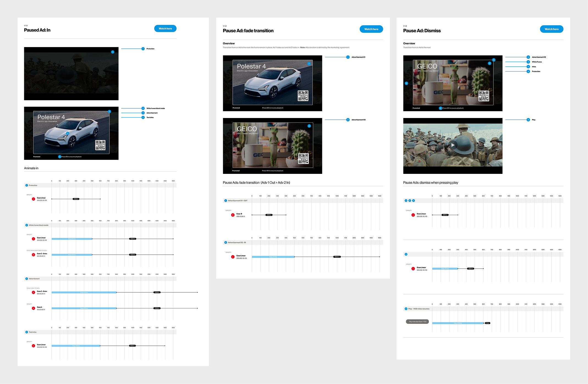Click Animate in section heading

coord(31,168)
